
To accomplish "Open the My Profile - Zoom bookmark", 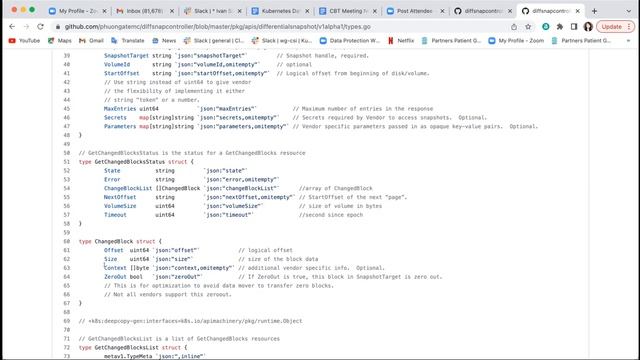I will click(x=516, y=40).
